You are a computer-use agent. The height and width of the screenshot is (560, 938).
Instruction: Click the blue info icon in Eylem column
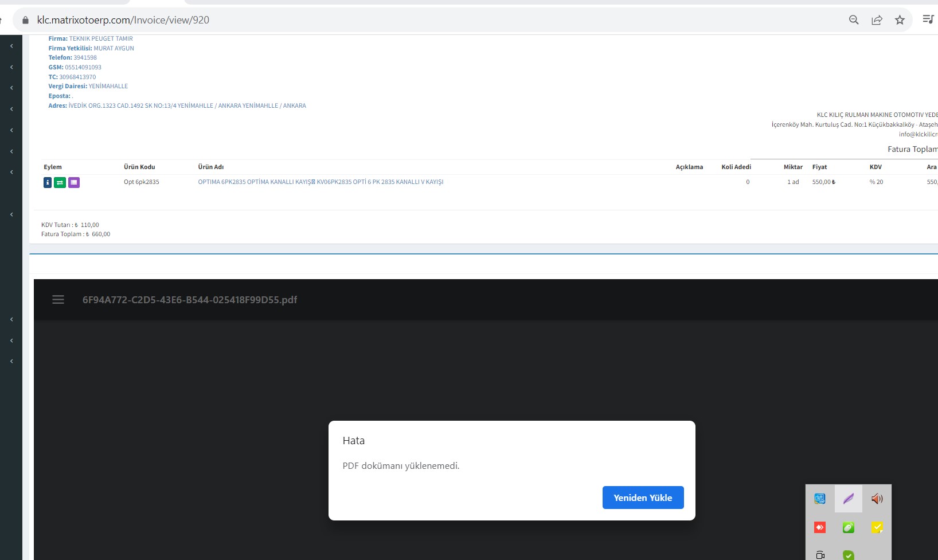48,182
